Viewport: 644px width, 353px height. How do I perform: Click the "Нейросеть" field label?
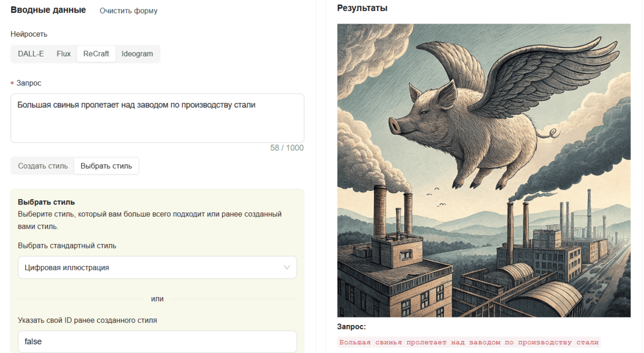[x=29, y=34]
